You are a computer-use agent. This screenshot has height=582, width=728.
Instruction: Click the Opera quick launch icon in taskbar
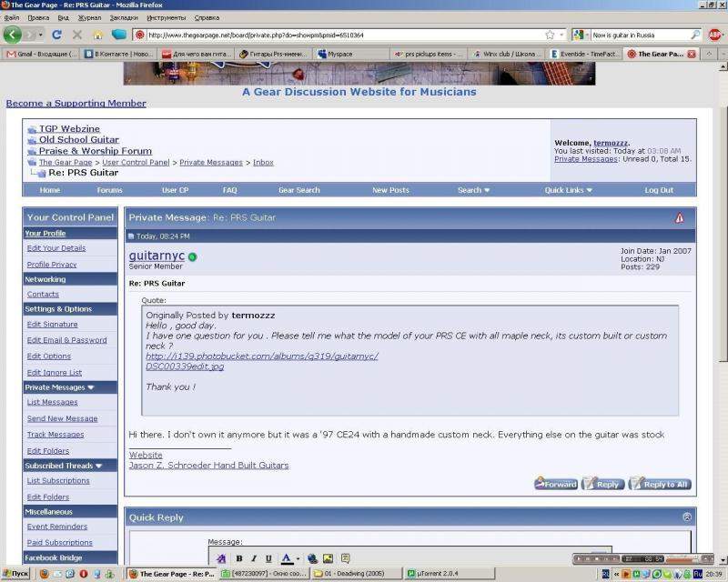coord(84,574)
